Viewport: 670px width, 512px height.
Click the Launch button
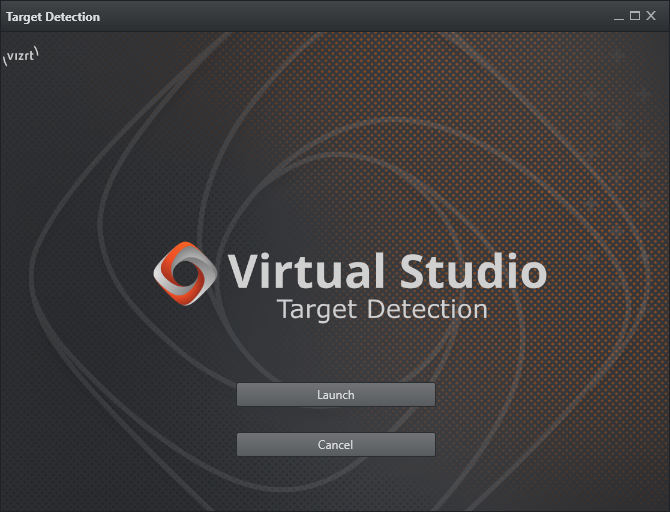[335, 395]
